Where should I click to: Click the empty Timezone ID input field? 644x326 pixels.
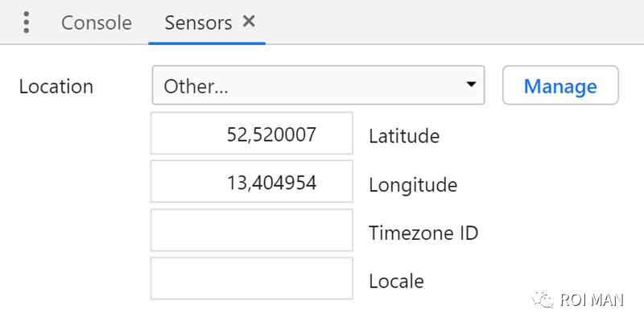[x=251, y=231]
